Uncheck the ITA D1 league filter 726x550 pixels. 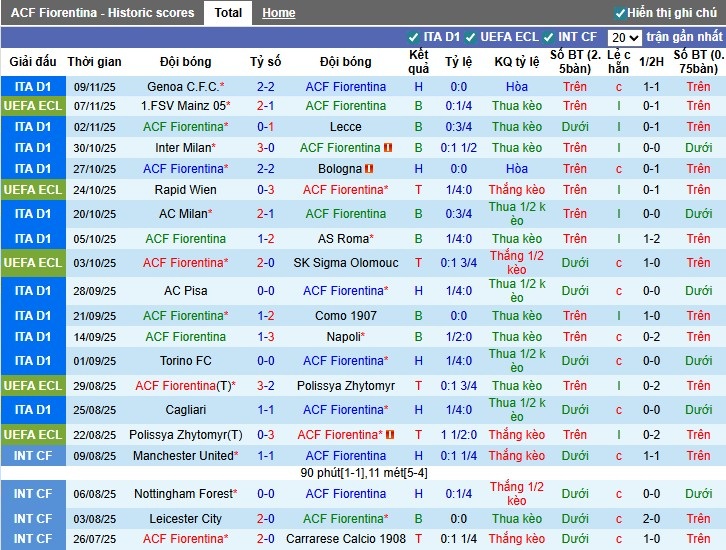click(414, 37)
